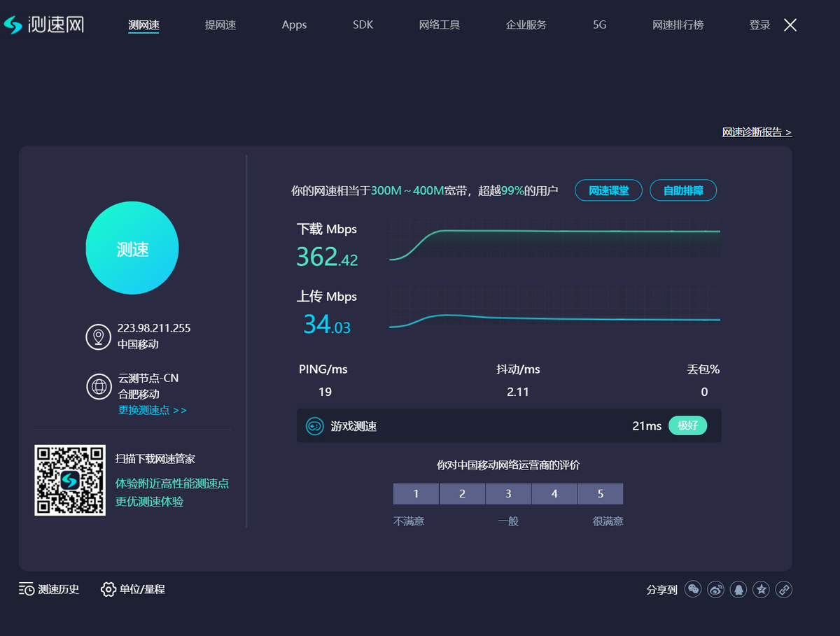The width and height of the screenshot is (840, 636).
Task: Copy share link via chain icon
Action: click(x=784, y=589)
